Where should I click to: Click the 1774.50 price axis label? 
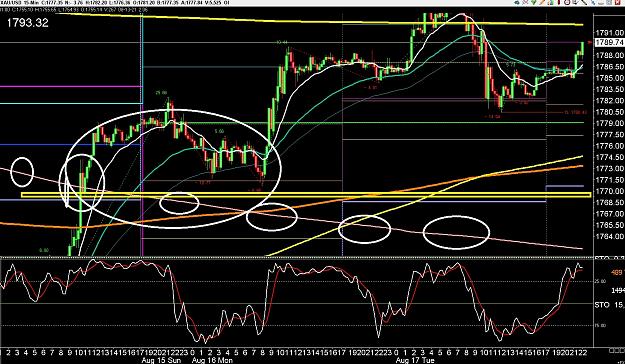click(x=610, y=157)
